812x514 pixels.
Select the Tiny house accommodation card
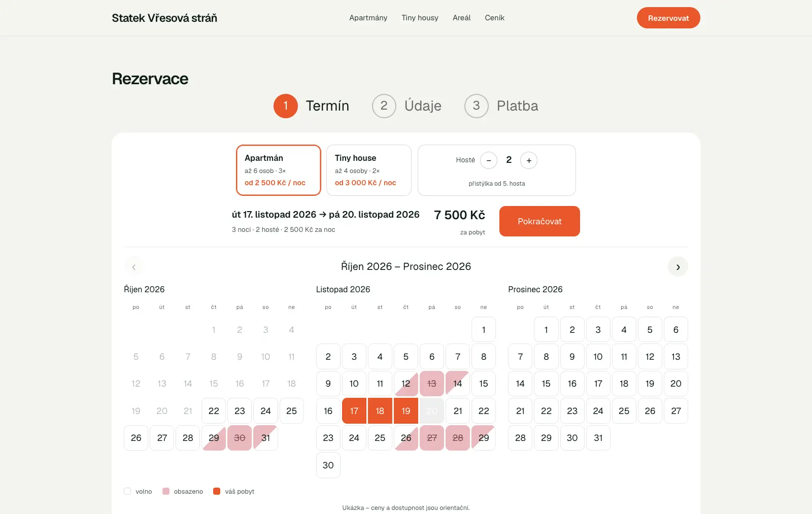(369, 170)
